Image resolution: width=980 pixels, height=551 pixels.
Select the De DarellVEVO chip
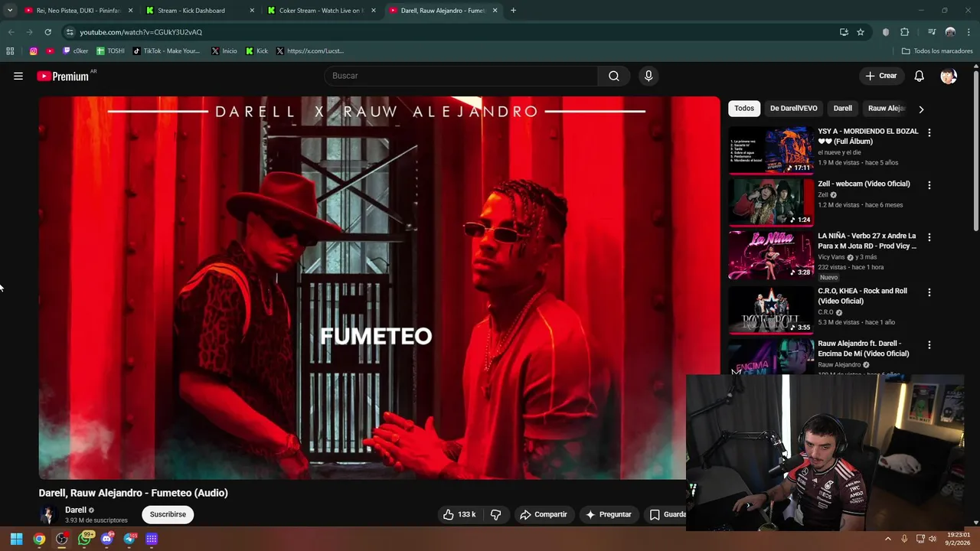[x=794, y=109]
